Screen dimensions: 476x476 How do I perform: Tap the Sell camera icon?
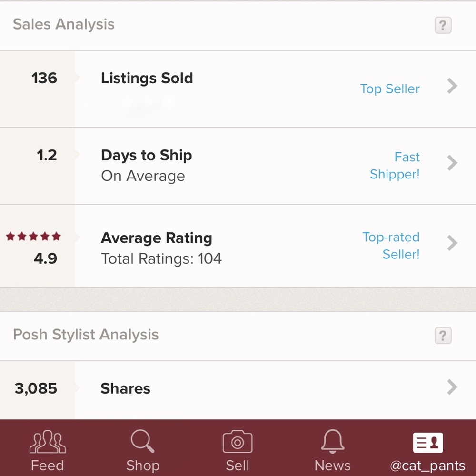coord(238,441)
